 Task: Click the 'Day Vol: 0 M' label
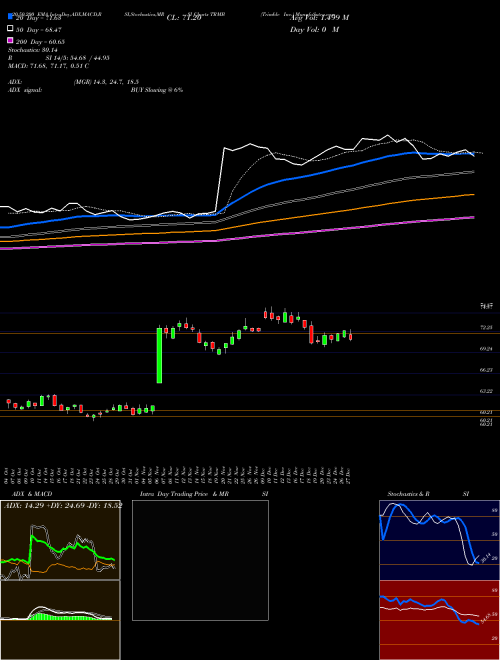click(x=314, y=30)
